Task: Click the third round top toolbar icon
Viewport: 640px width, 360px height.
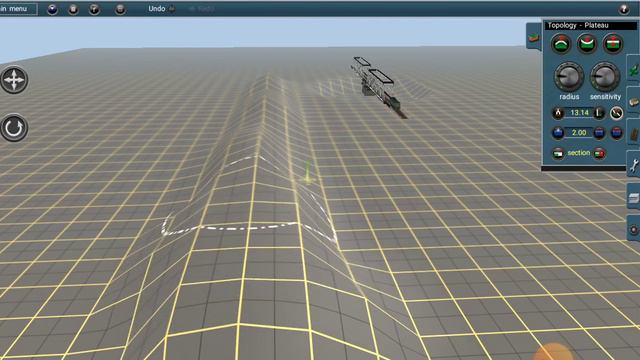Action: pyautogui.click(x=94, y=9)
